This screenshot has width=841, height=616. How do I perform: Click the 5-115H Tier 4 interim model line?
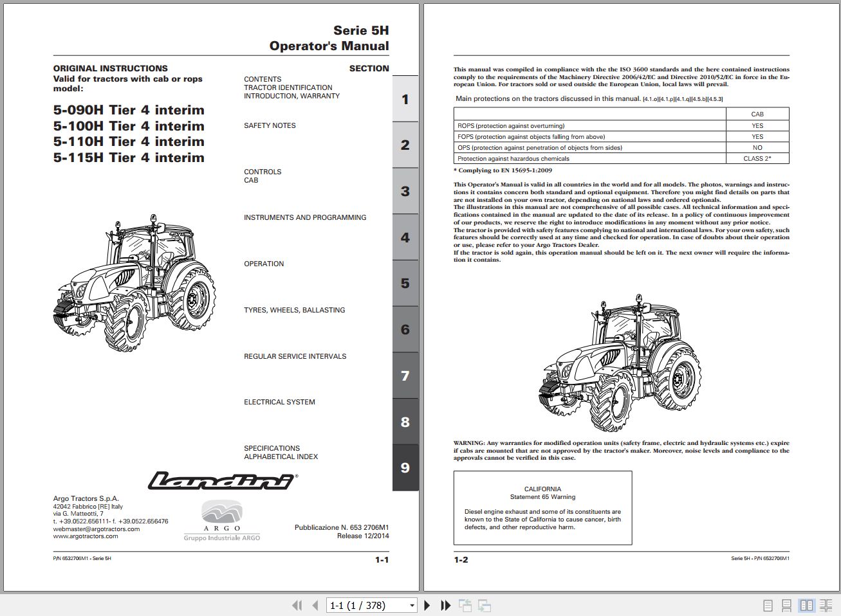(x=129, y=158)
